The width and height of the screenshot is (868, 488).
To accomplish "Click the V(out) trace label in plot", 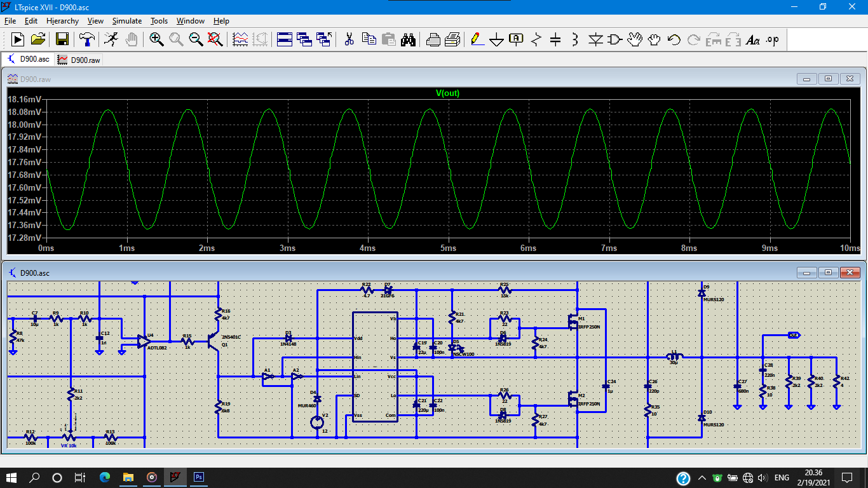I will coord(447,93).
